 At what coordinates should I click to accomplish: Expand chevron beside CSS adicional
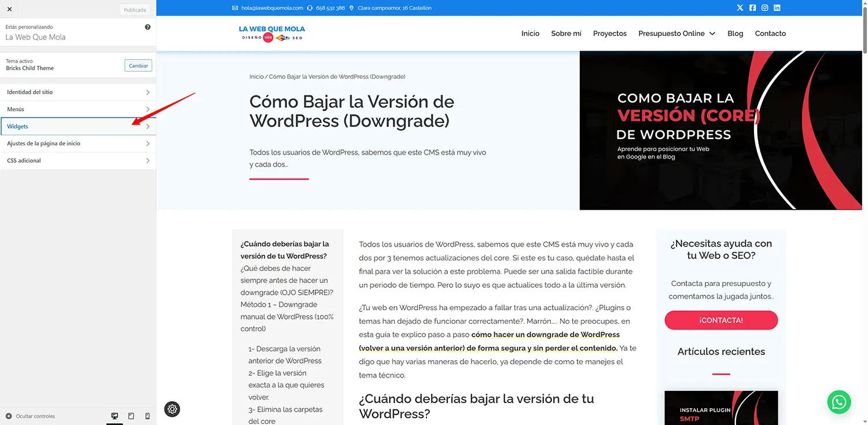[x=148, y=160]
